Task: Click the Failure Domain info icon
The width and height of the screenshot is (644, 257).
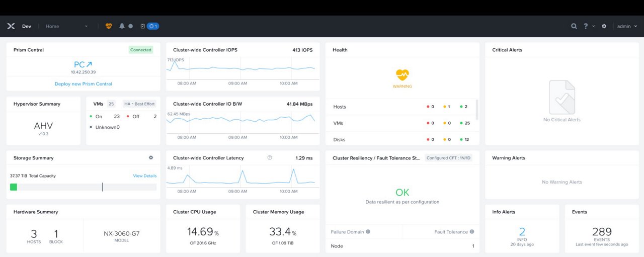Action: click(368, 232)
